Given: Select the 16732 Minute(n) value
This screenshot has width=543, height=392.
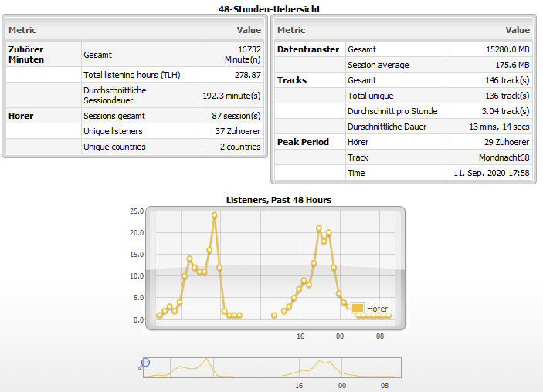Looking at the screenshot, I should coord(243,54).
